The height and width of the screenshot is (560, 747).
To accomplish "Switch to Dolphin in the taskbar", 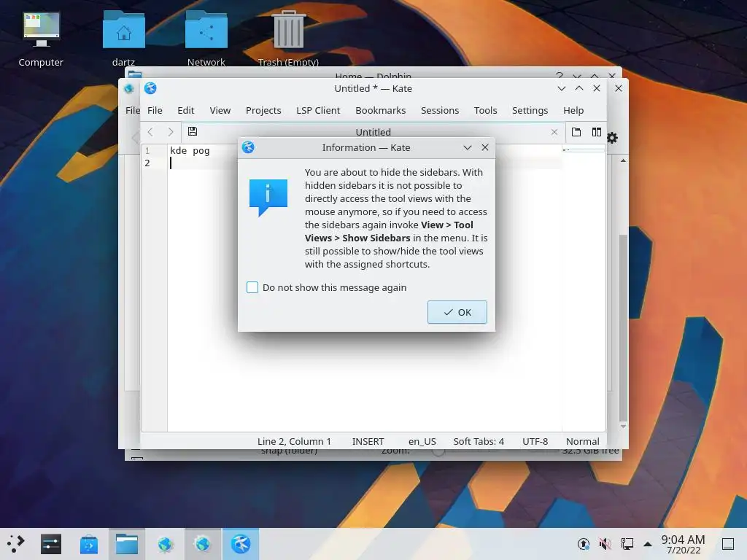I will 127,544.
